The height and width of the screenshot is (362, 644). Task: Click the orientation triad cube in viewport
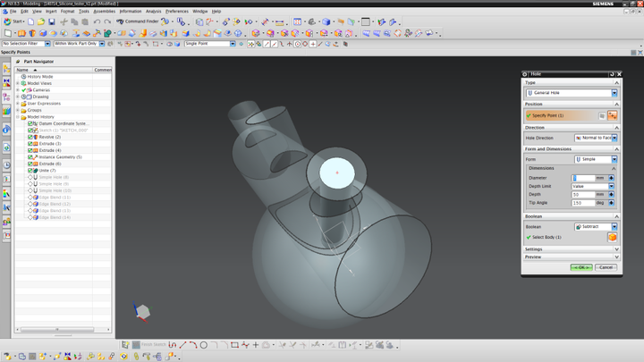142,312
